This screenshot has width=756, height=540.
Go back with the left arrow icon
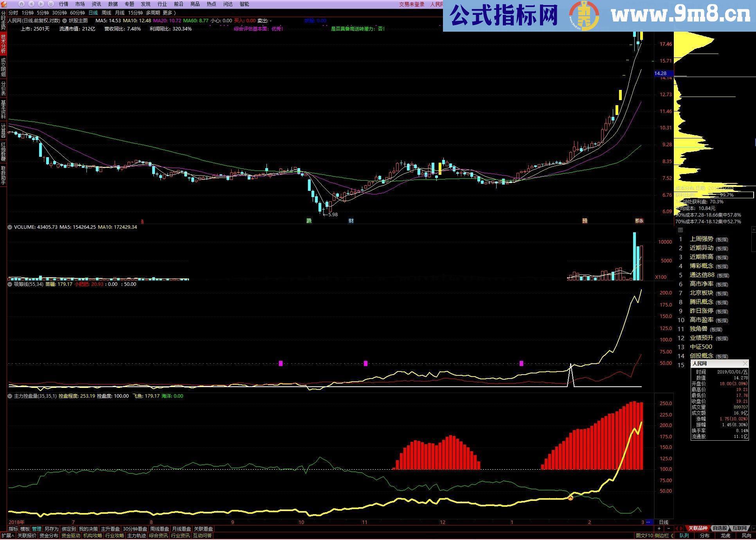(x=32, y=4)
